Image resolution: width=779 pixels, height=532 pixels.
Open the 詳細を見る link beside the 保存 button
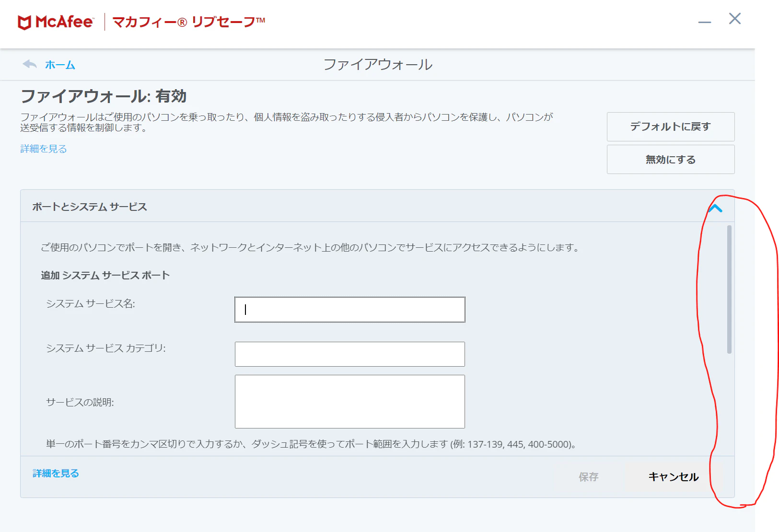(56, 473)
